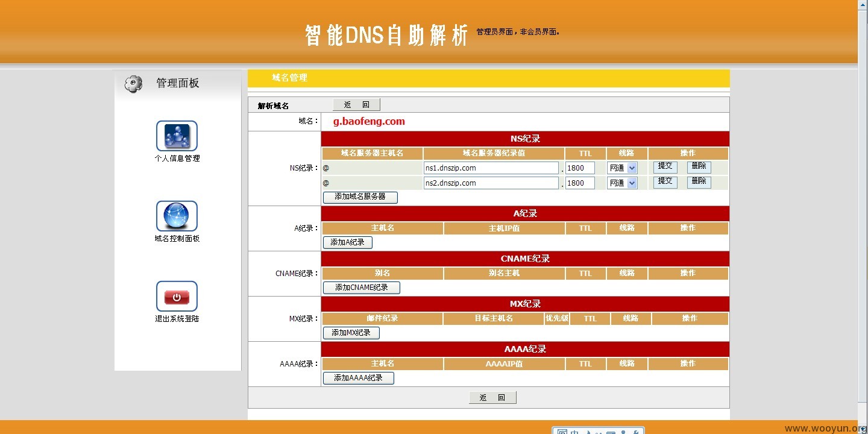Focus the ns2.dnszip.com server value field
868x434 pixels.
(491, 183)
